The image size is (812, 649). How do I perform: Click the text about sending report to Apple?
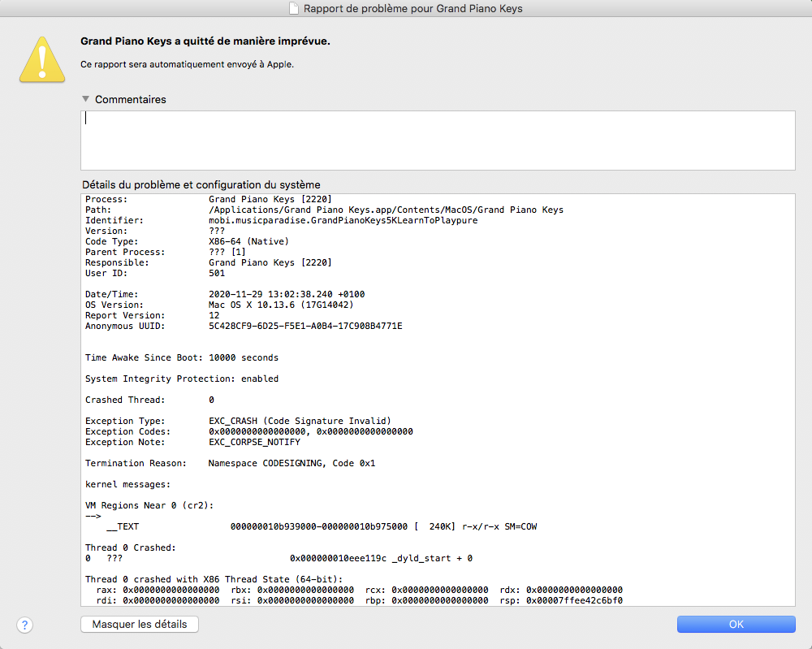[187, 64]
